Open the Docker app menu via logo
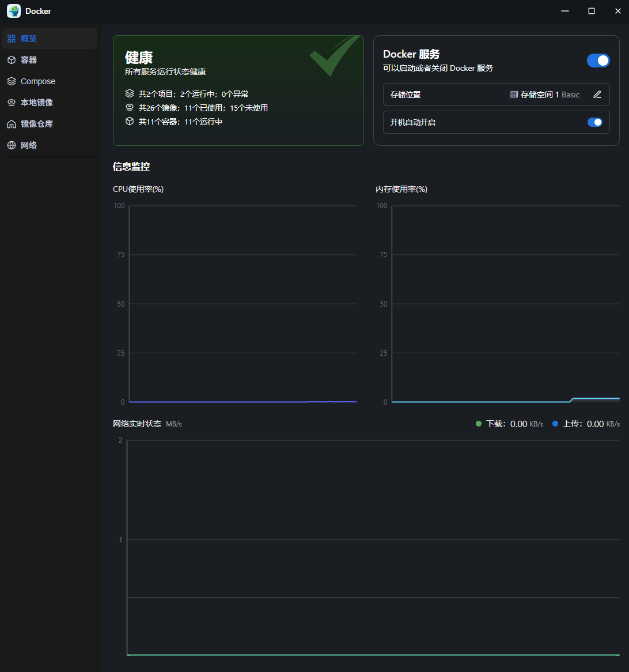This screenshot has height=672, width=629. 13,10
